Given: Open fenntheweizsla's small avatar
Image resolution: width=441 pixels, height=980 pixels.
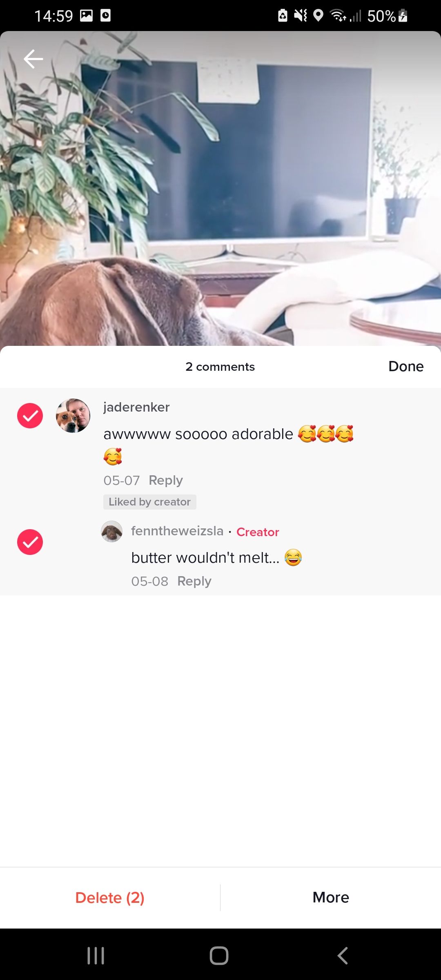Looking at the screenshot, I should pyautogui.click(x=112, y=531).
